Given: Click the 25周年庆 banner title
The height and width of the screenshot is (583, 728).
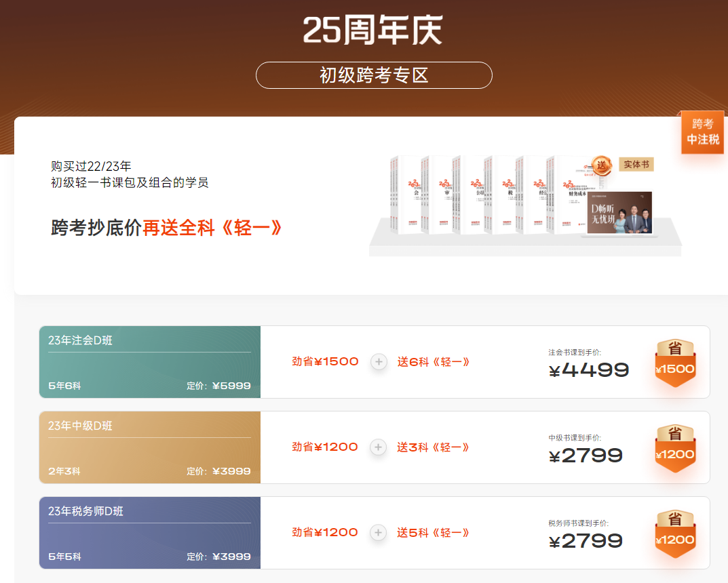Looking at the screenshot, I should pos(372,30).
